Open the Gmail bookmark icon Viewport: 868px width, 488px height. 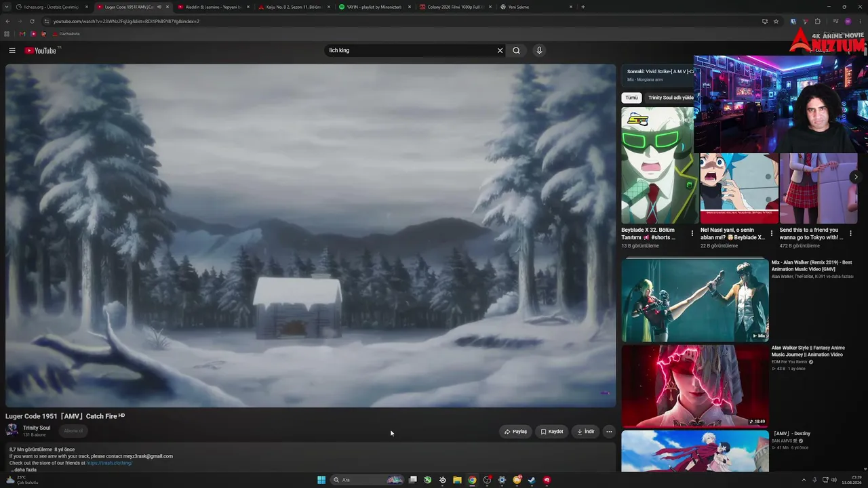click(x=22, y=34)
